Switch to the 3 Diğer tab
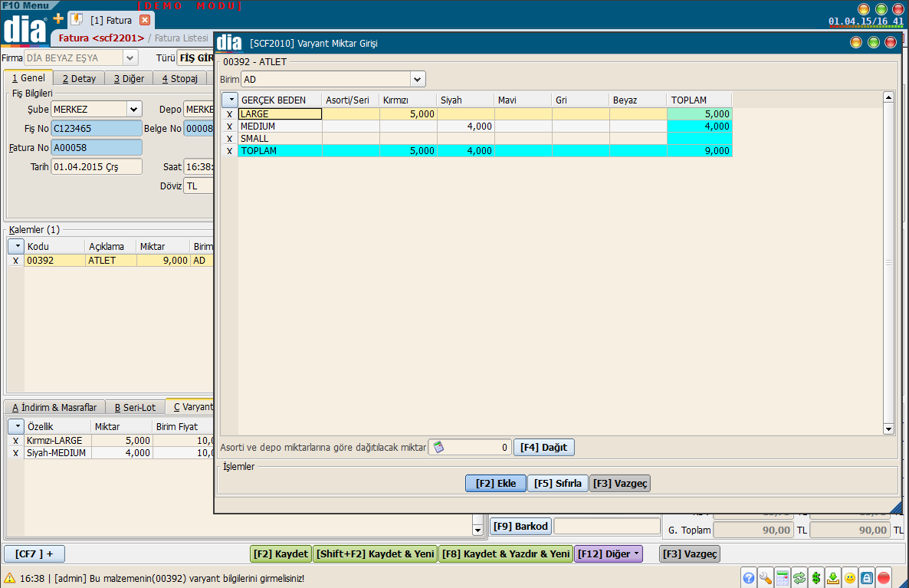 129,78
